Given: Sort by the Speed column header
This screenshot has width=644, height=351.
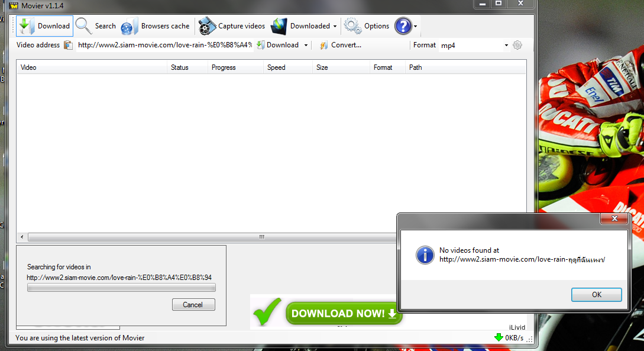Looking at the screenshot, I should click(288, 67).
